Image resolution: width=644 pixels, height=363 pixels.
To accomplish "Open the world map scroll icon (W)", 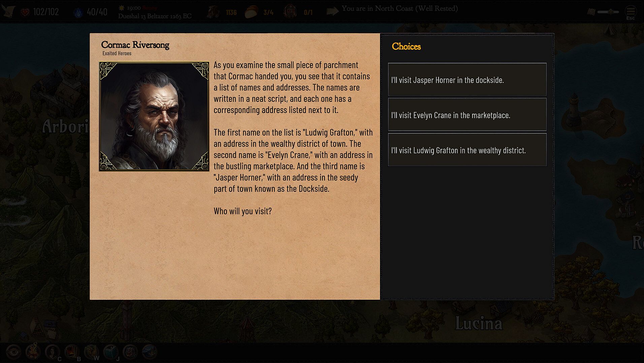I will click(91, 352).
